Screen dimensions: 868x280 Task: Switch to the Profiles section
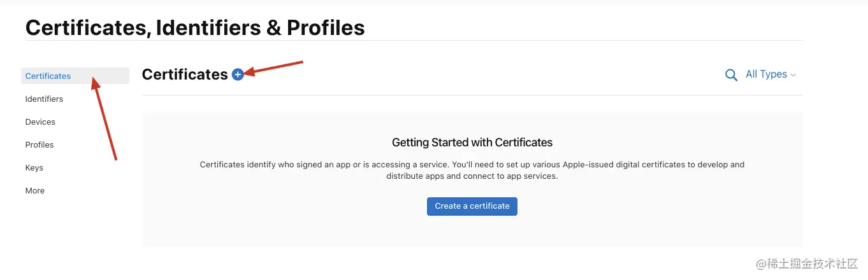click(40, 144)
